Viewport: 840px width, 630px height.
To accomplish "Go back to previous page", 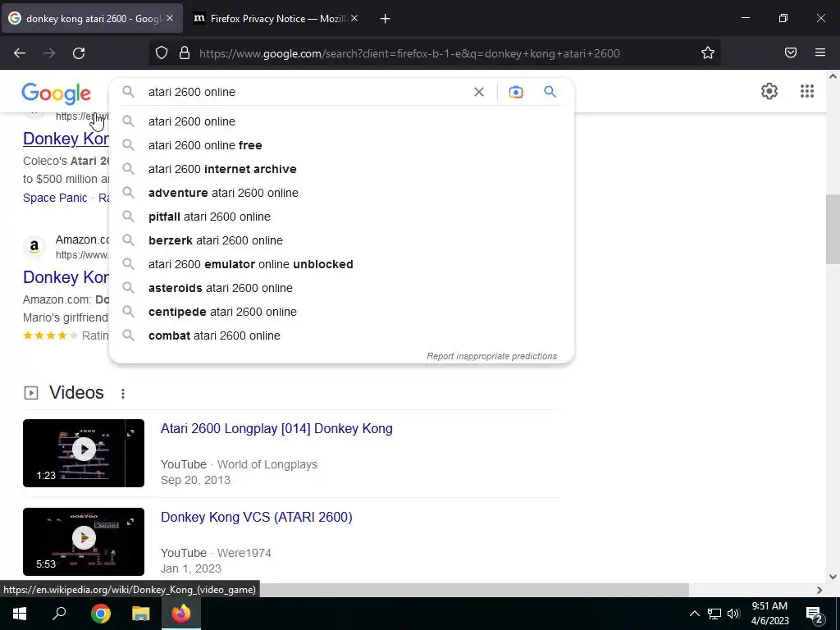I will click(20, 53).
